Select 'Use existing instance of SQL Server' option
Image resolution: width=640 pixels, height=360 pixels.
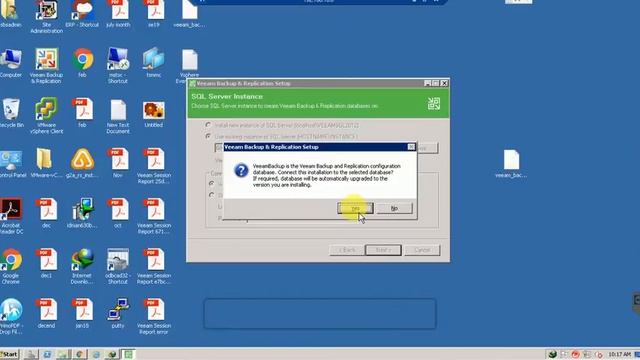click(208, 136)
